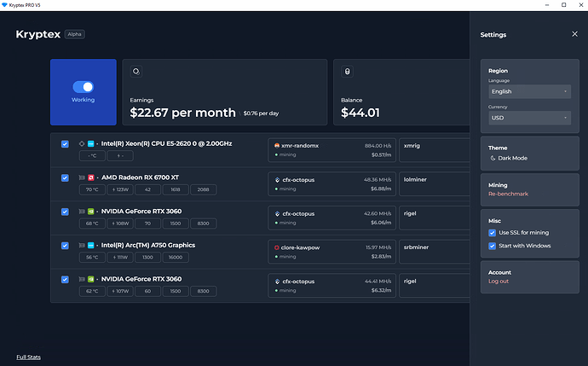588x366 pixels.
Task: Click the 70 °C temperature chip
Action: coord(92,189)
